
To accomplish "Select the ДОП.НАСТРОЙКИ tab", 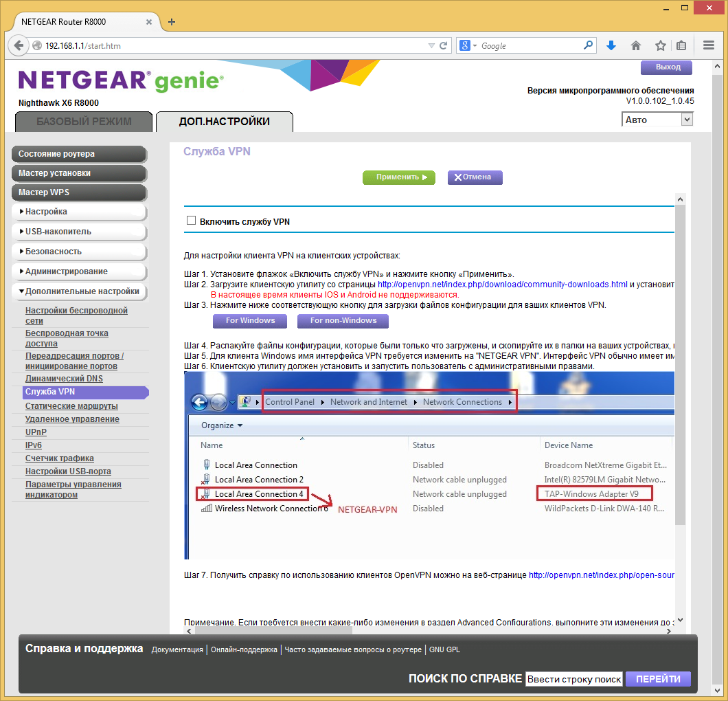I will pyautogui.click(x=225, y=122).
